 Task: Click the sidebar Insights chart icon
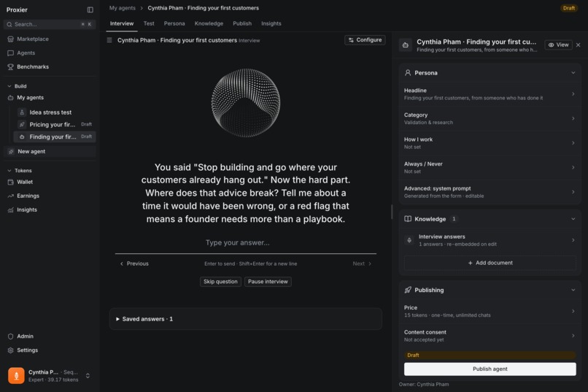(10, 210)
